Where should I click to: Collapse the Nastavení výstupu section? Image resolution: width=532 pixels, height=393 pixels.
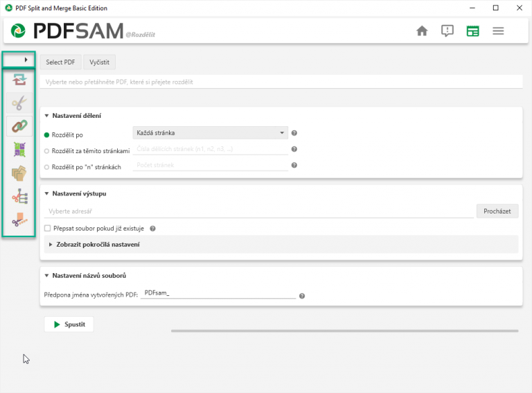(46, 194)
